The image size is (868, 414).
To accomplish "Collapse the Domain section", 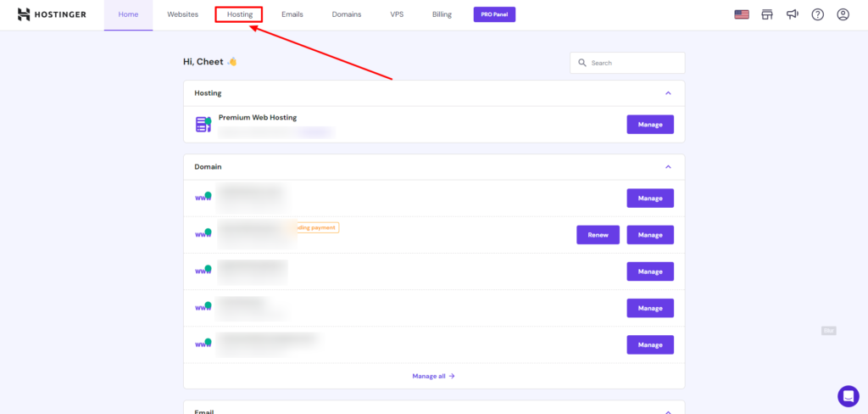I will tap(668, 167).
